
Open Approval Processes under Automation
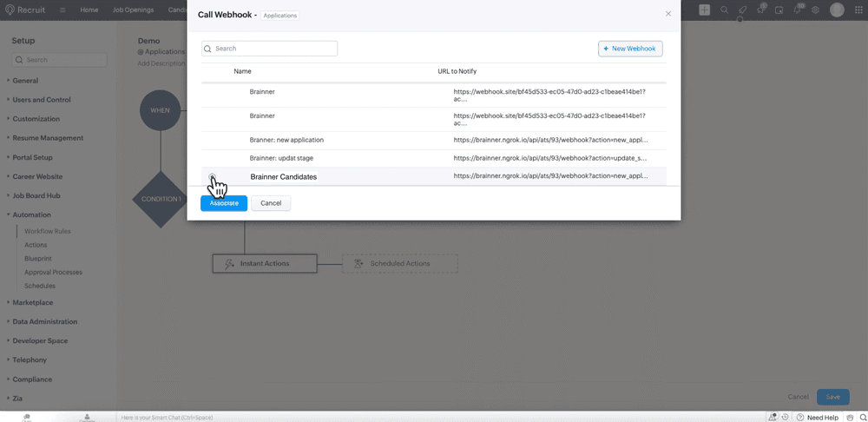pyautogui.click(x=53, y=272)
